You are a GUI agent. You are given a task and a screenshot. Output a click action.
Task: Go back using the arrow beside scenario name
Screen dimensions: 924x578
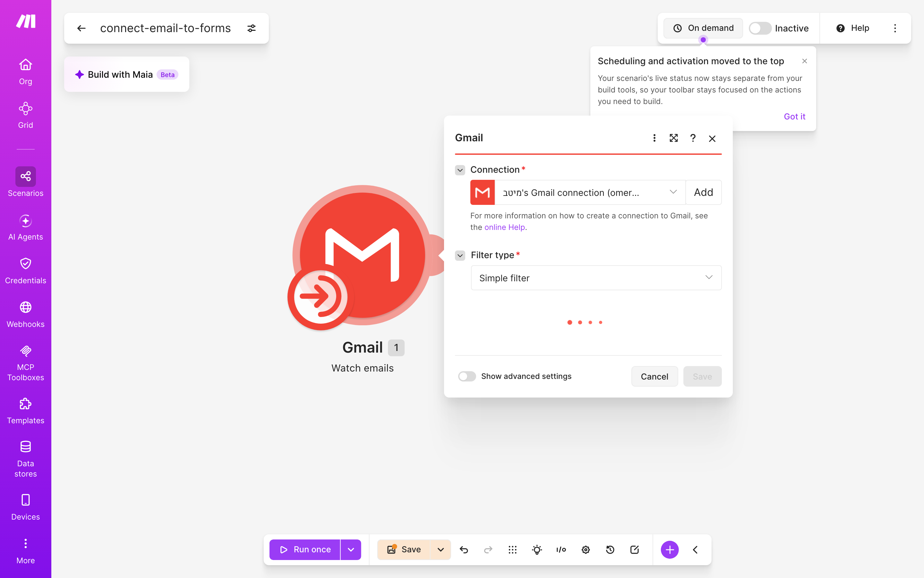[81, 28]
